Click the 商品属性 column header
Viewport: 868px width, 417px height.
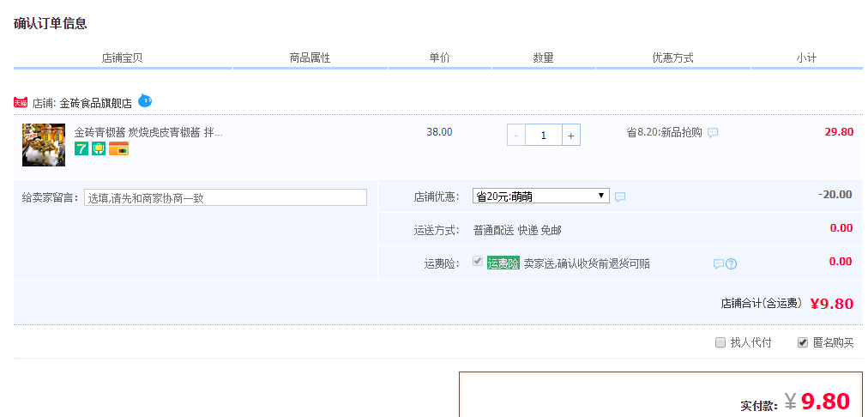[x=310, y=57]
